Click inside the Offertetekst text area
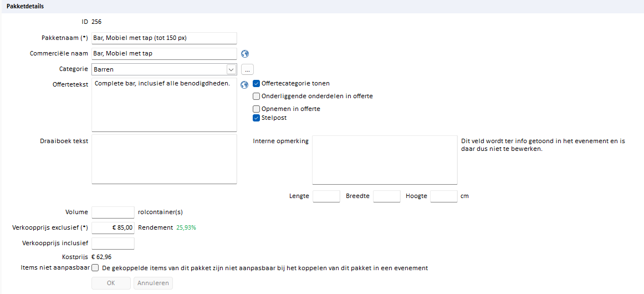The image size is (644, 294). click(164, 104)
